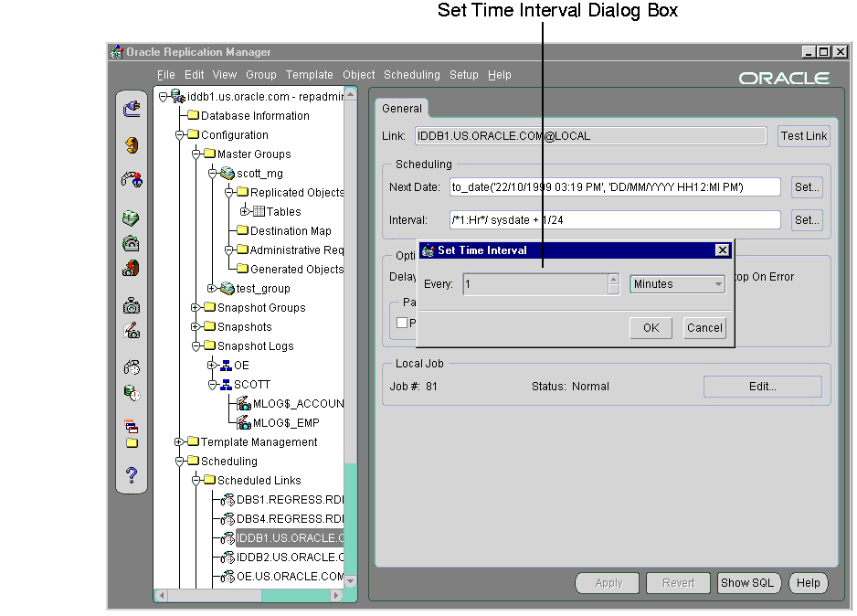Open the Minutes time unit dropdown
857x616 pixels.
tap(677, 284)
